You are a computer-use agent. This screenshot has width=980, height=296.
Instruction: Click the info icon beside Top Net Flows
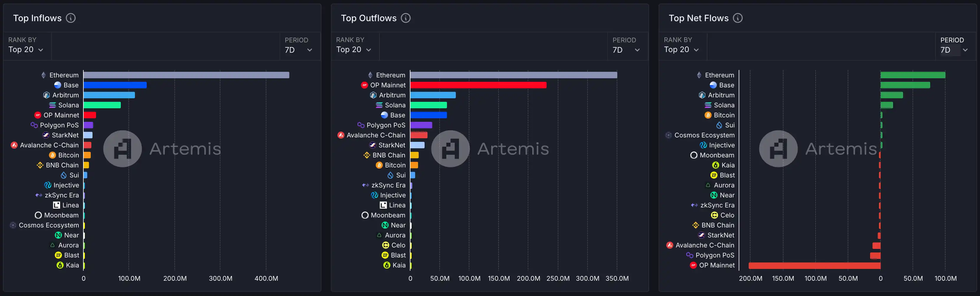click(x=738, y=18)
